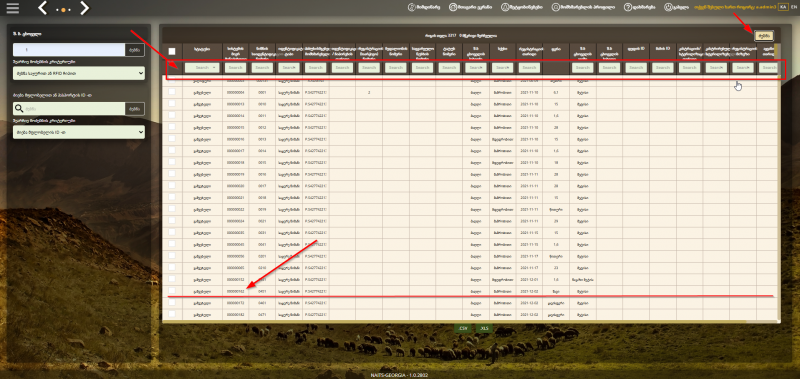Click the yellow admin username text

[x=736, y=7]
